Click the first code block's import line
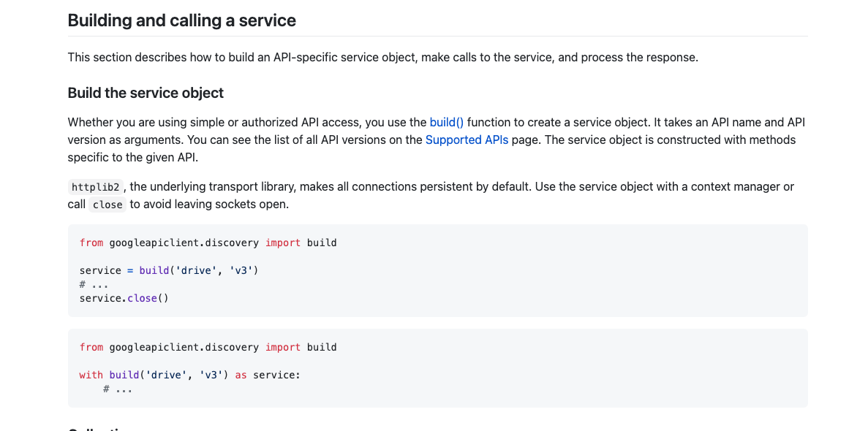868x431 pixels. click(208, 243)
